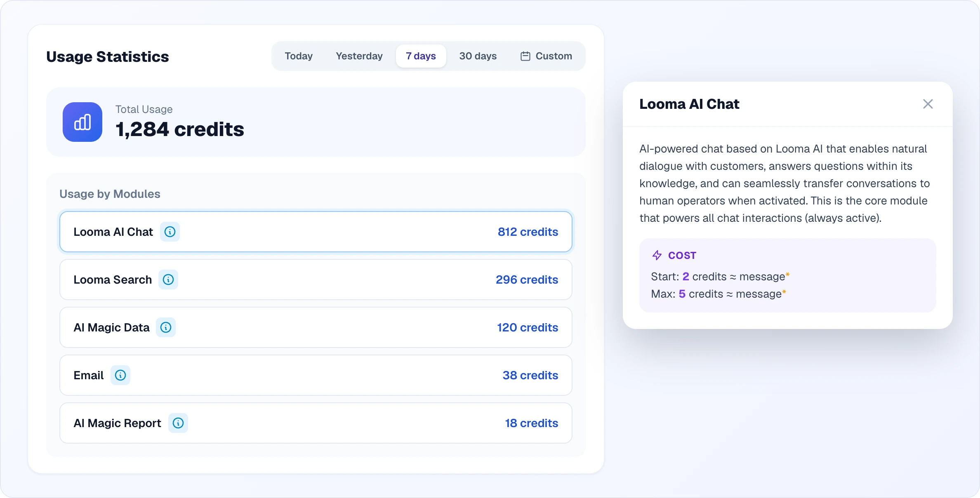Show info for AI Magic Data

coord(166,327)
